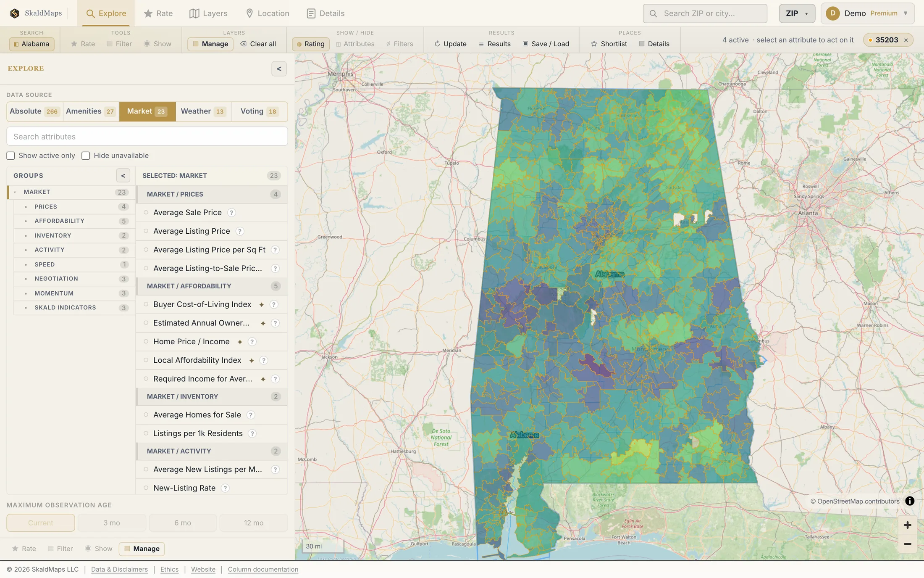This screenshot has width=924, height=578.
Task: Collapse the Explore side panel
Action: [279, 69]
